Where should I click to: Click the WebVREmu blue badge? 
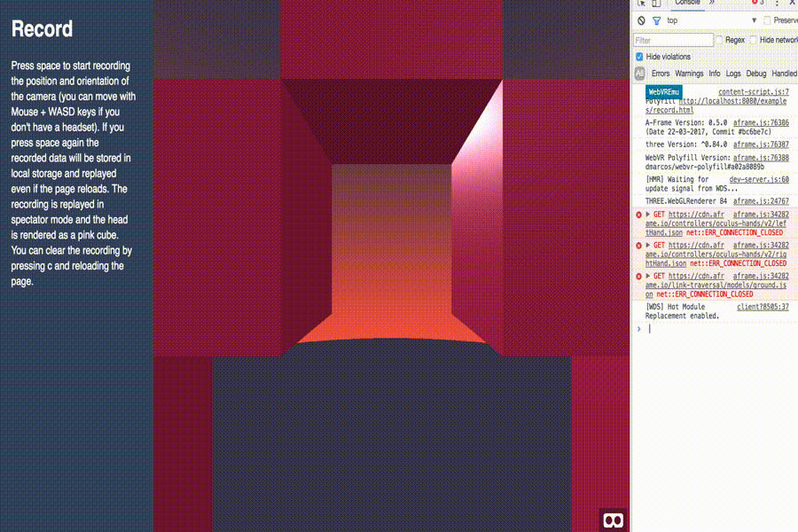pyautogui.click(x=663, y=92)
